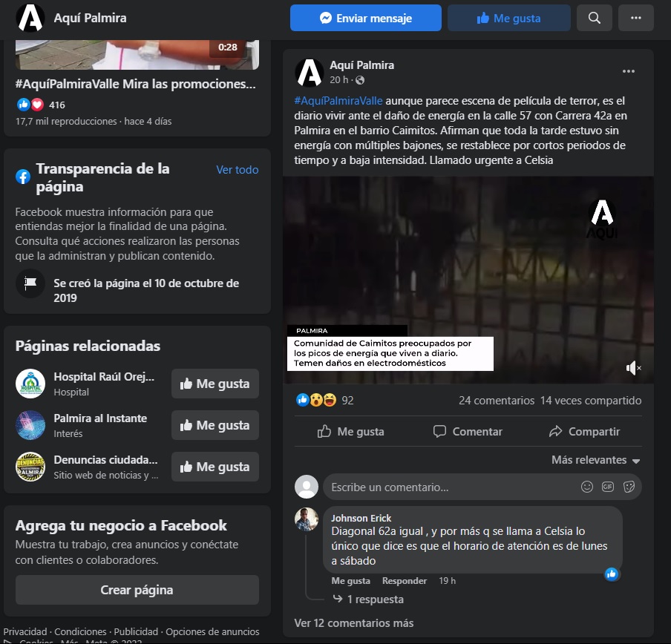Like the Palmira al Instante page
The image size is (671, 644).
click(x=215, y=425)
